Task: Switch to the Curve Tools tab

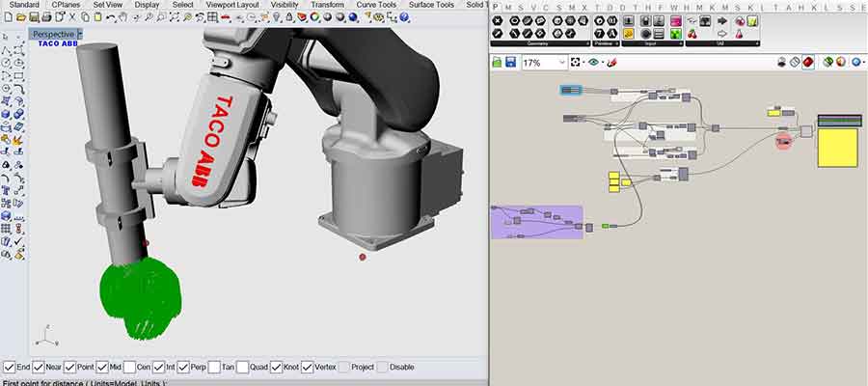Action: [x=376, y=5]
